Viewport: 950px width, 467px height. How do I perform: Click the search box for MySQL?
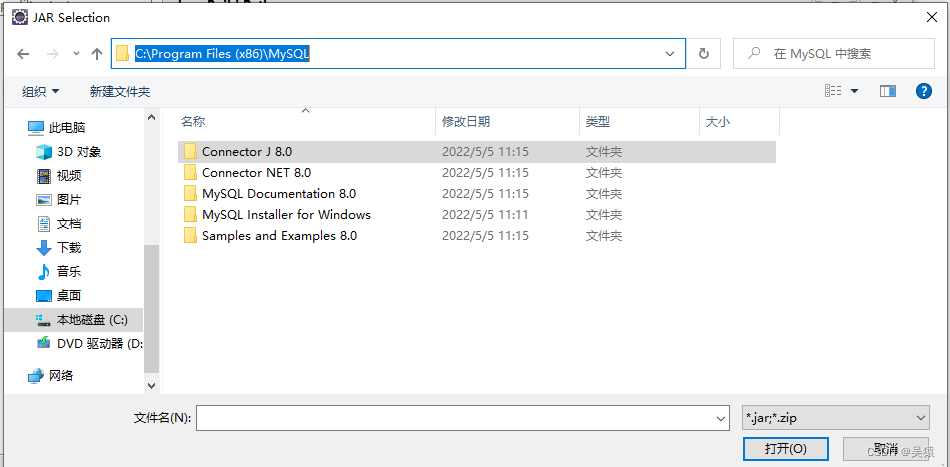[834, 54]
